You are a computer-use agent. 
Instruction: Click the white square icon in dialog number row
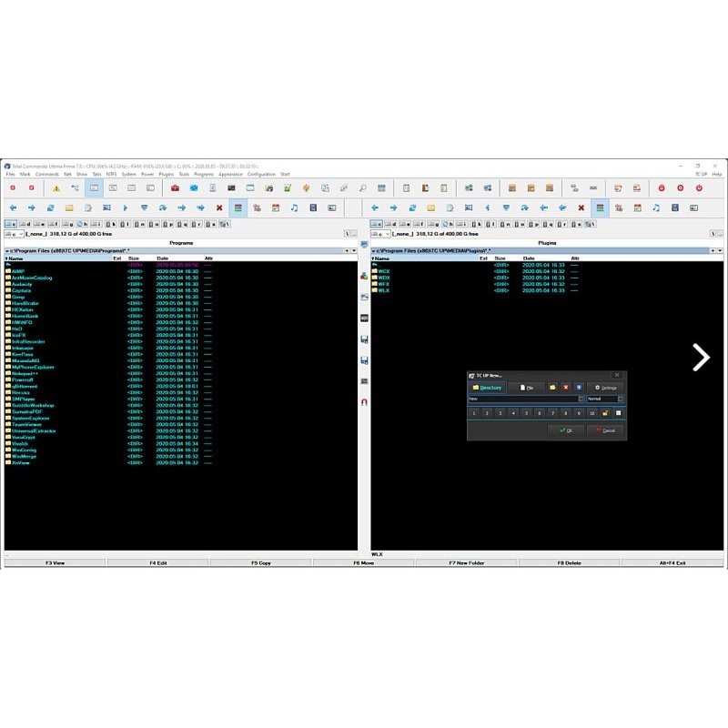coord(619,413)
